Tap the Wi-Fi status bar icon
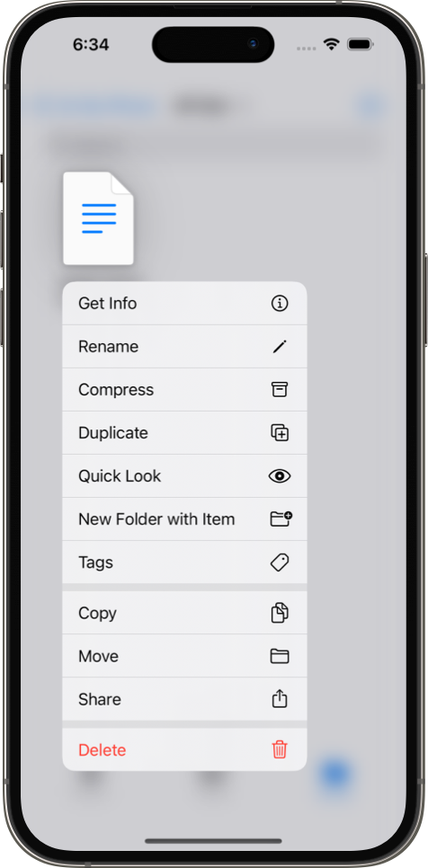Viewport: 428px width, 868px height. pyautogui.click(x=331, y=44)
